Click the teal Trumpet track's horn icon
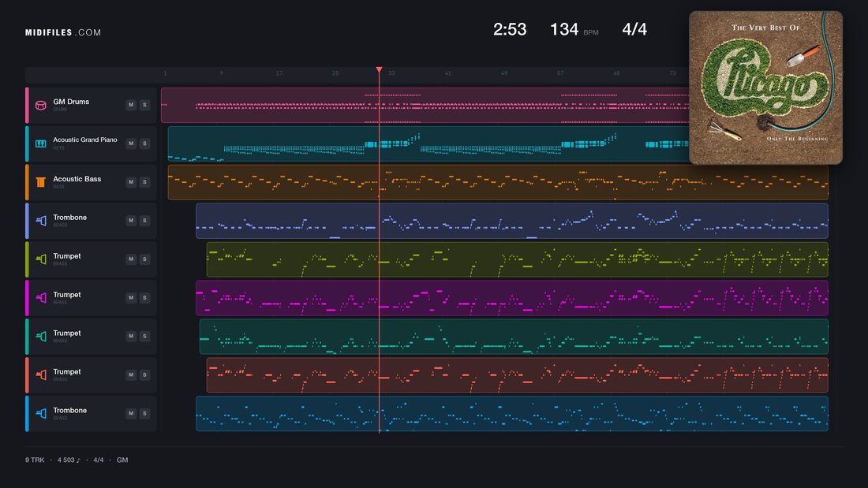 pyautogui.click(x=41, y=337)
